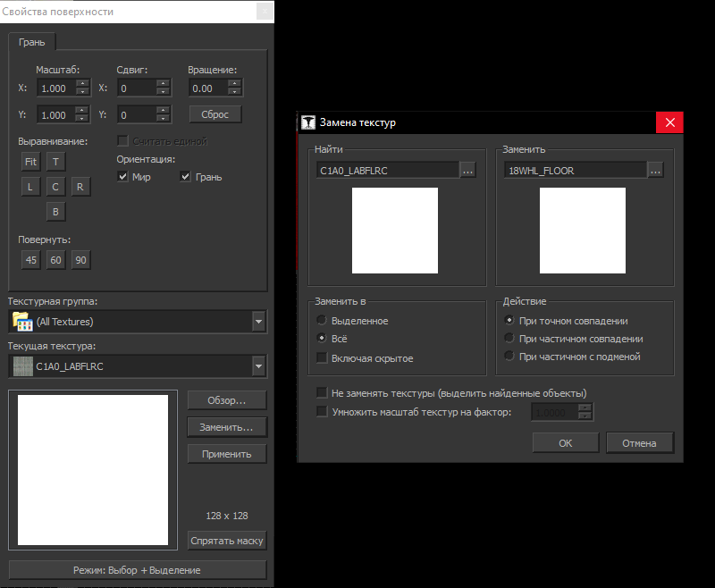Rotate texture by 90 degrees
Image resolution: width=715 pixels, height=588 pixels.
coord(80,260)
